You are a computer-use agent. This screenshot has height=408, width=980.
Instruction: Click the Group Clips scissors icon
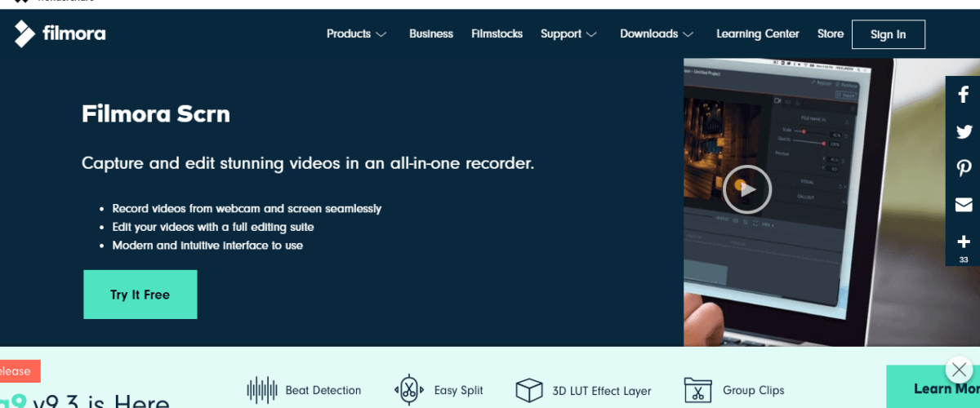pos(698,390)
